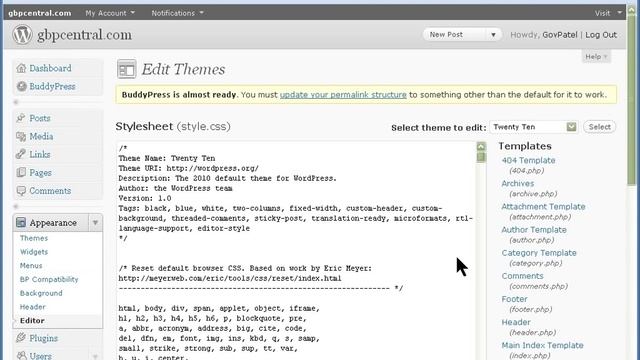Open the My Account dropdown
Screen dimensions: 640x360
[x=110, y=13]
